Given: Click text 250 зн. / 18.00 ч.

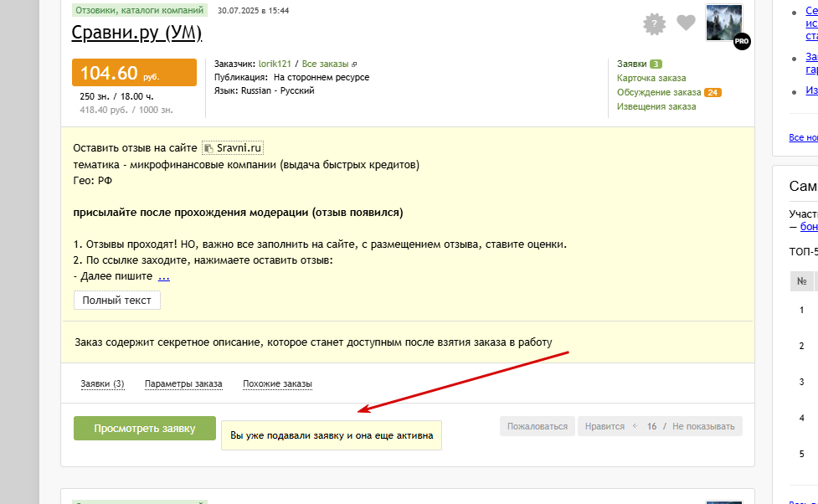Looking at the screenshot, I should pos(116,96).
